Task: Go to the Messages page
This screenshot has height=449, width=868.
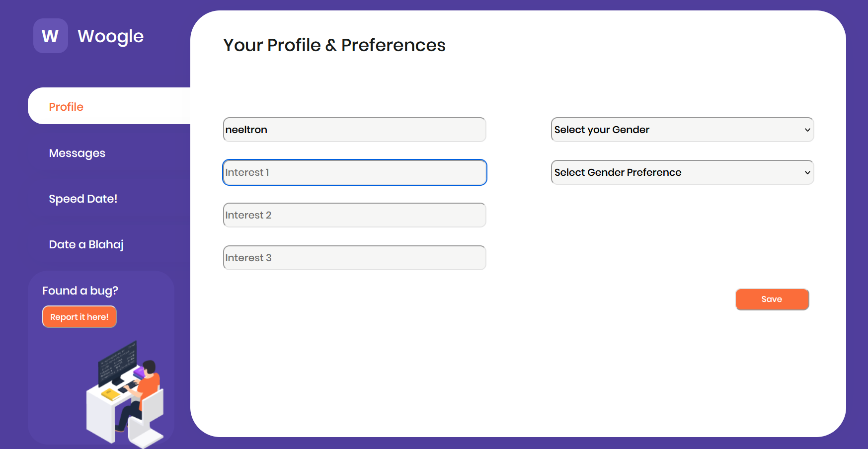Action: point(77,153)
